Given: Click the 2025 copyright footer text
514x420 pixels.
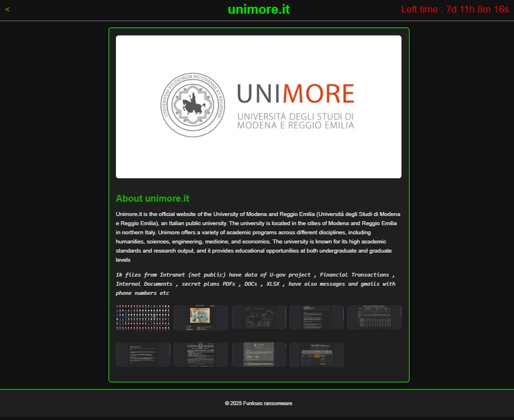Looking at the screenshot, I should point(258,403).
